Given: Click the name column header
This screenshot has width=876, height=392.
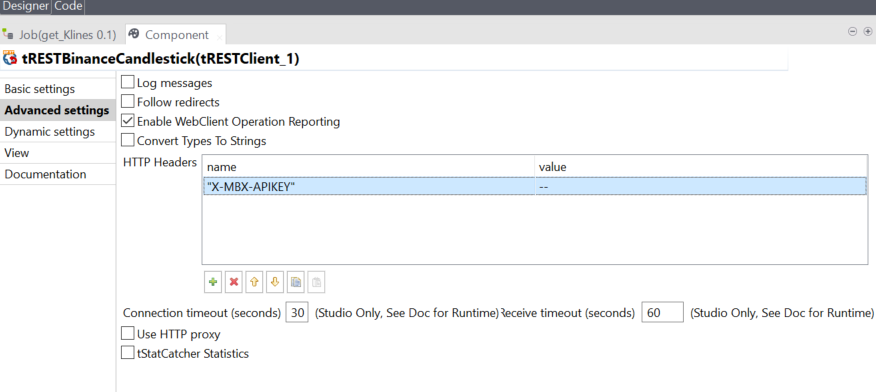Looking at the screenshot, I should [x=369, y=167].
